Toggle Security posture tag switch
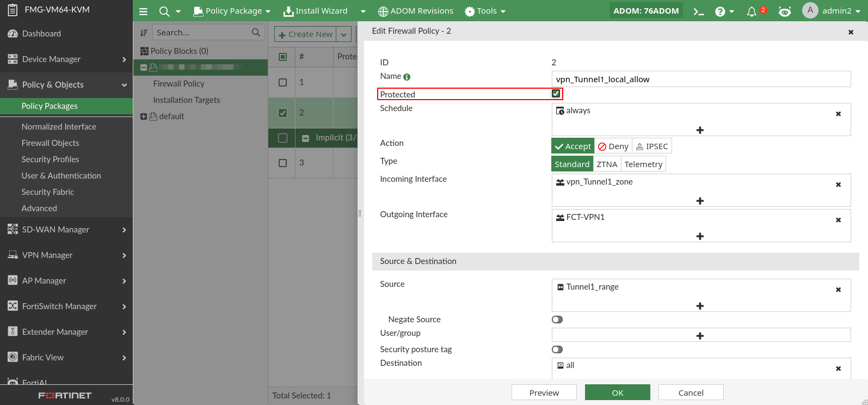 tap(557, 349)
